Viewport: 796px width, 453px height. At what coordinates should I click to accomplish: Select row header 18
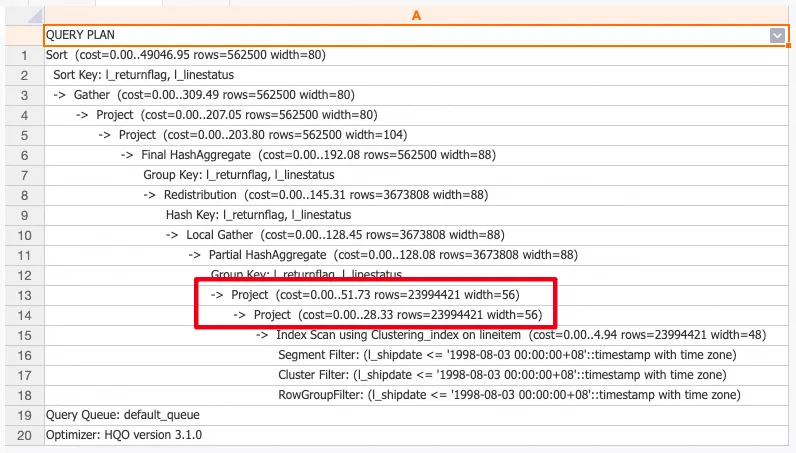pos(24,395)
